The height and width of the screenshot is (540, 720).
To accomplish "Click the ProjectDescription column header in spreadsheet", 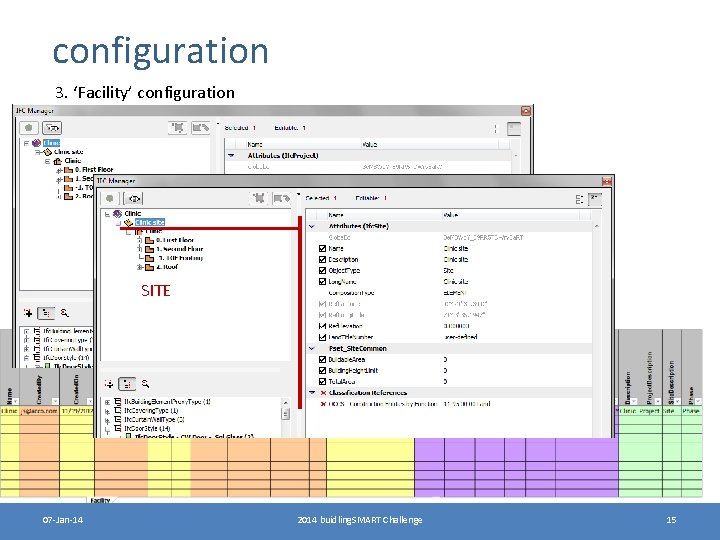I will pos(650,377).
